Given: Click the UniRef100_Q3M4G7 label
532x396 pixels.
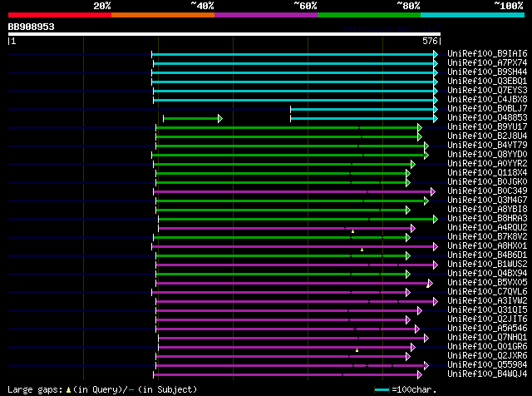Looking at the screenshot, I should 487,200.
